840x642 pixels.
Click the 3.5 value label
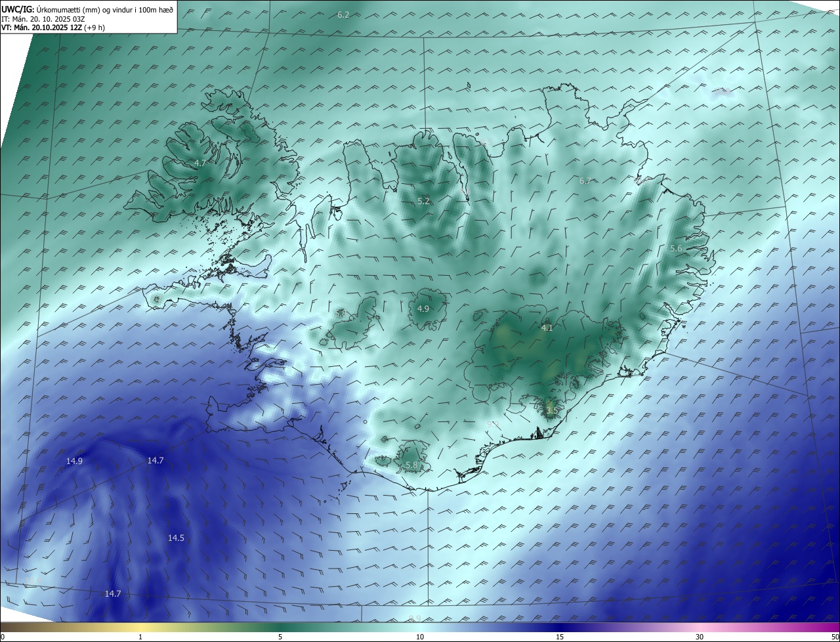click(x=551, y=410)
